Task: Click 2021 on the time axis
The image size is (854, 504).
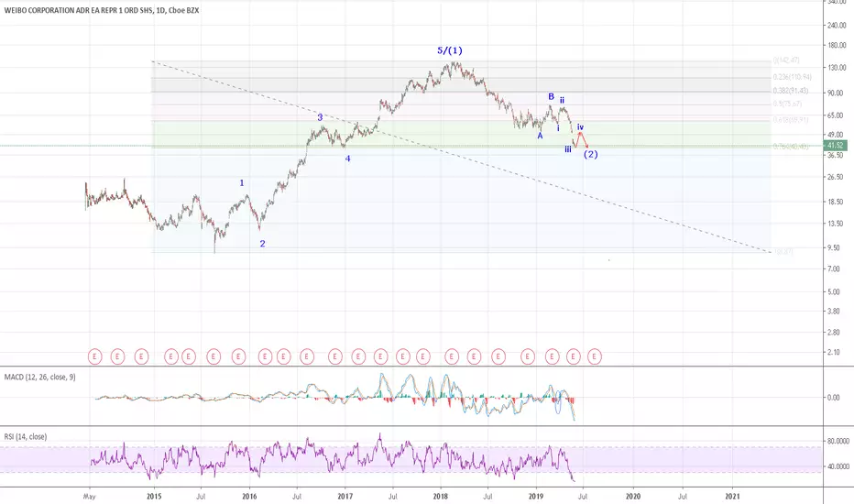Action: point(732,497)
